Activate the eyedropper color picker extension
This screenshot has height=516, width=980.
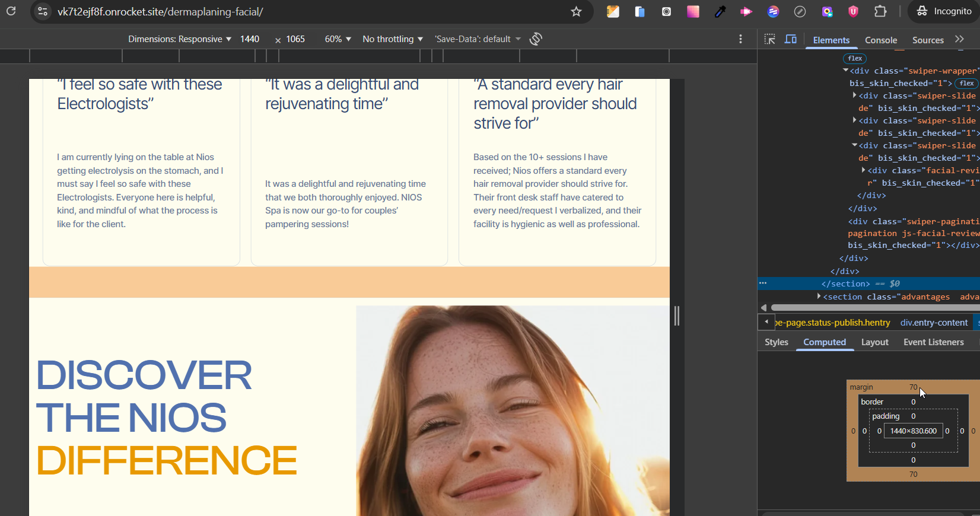coord(720,11)
